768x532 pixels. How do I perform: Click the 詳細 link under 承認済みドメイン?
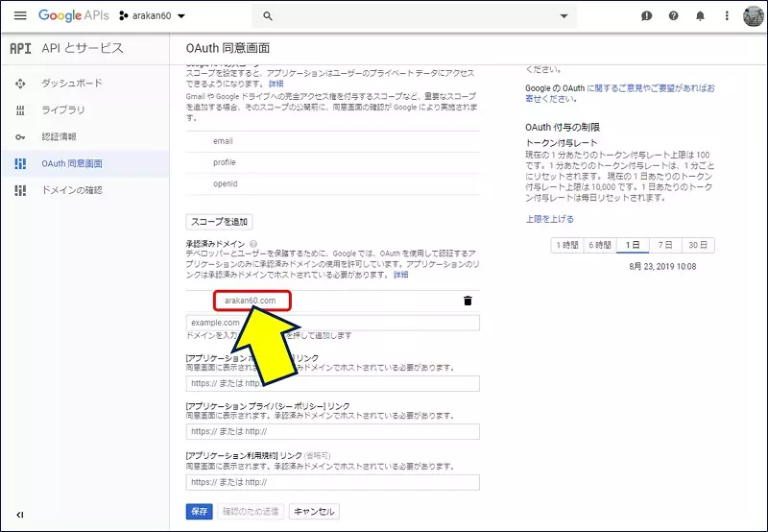pos(400,275)
